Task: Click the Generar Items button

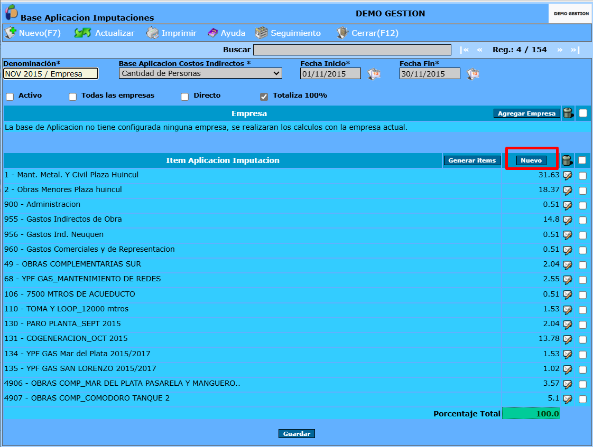Action: point(472,160)
